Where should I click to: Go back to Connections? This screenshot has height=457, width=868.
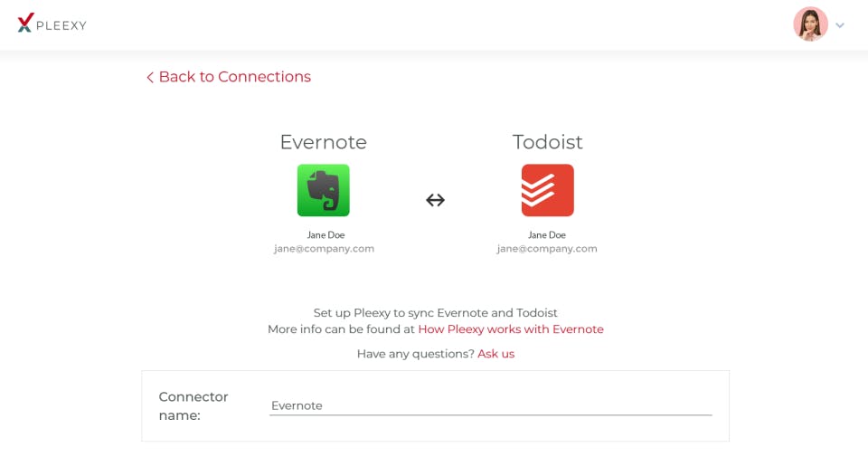234,77
